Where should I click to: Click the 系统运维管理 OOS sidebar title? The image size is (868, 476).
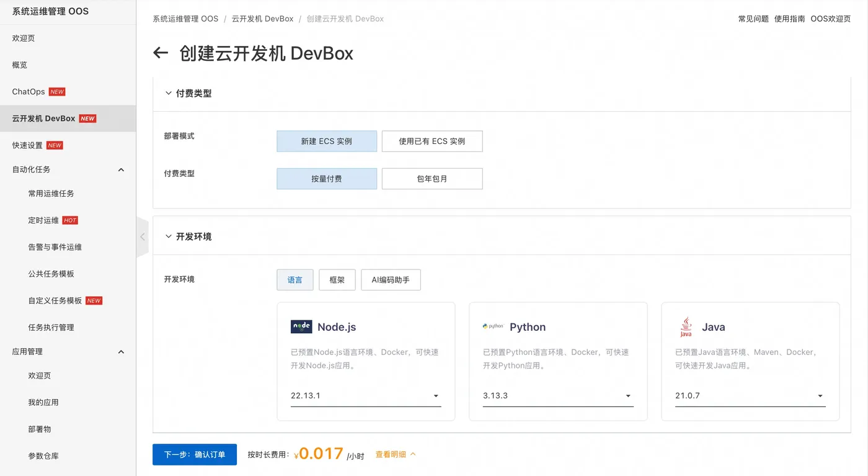pos(50,11)
